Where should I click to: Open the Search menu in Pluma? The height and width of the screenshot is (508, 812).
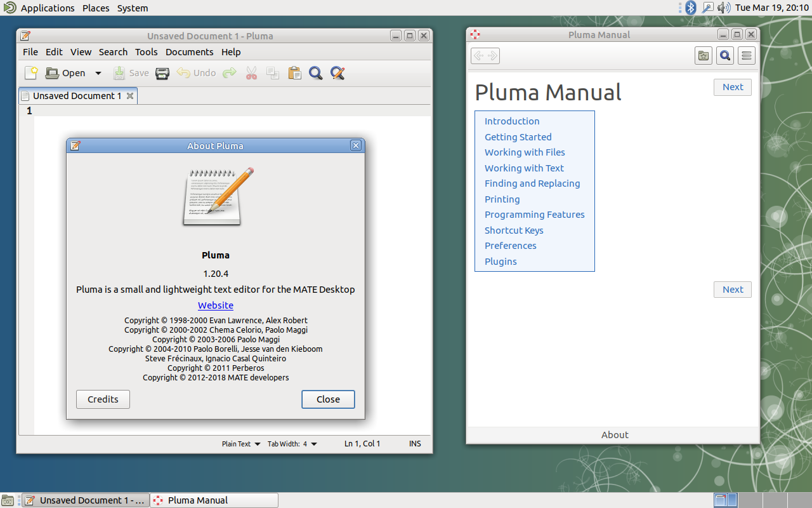[x=113, y=52]
